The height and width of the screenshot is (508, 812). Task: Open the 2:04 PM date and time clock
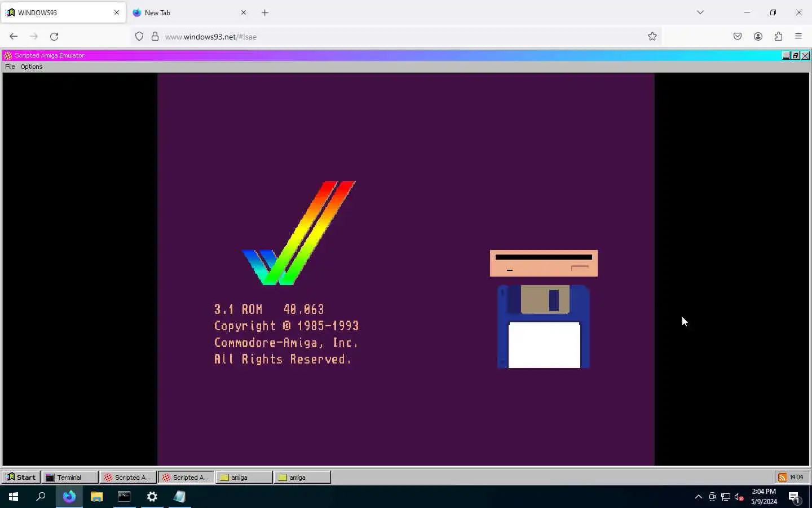point(764,497)
